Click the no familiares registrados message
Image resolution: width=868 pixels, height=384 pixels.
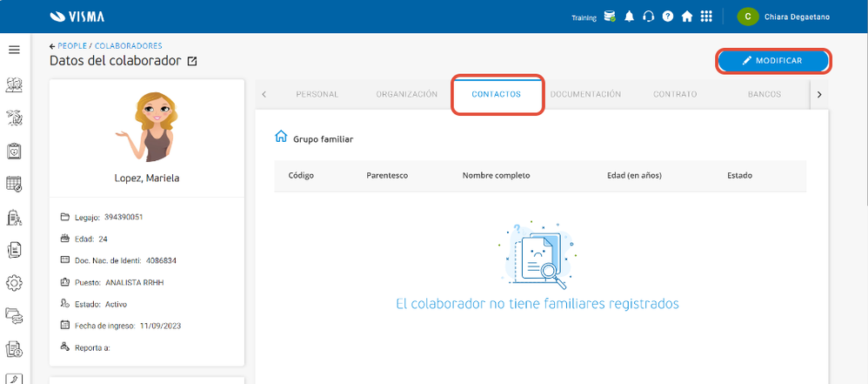(x=537, y=304)
